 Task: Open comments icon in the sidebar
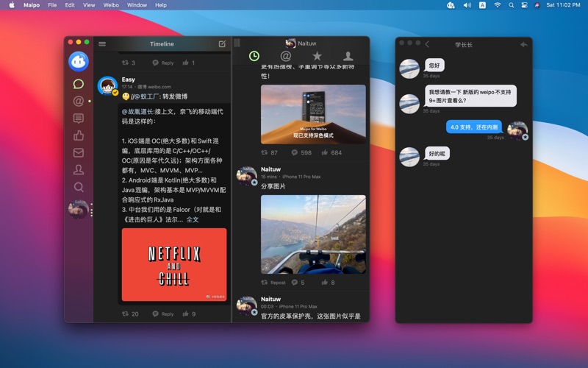coord(79,118)
